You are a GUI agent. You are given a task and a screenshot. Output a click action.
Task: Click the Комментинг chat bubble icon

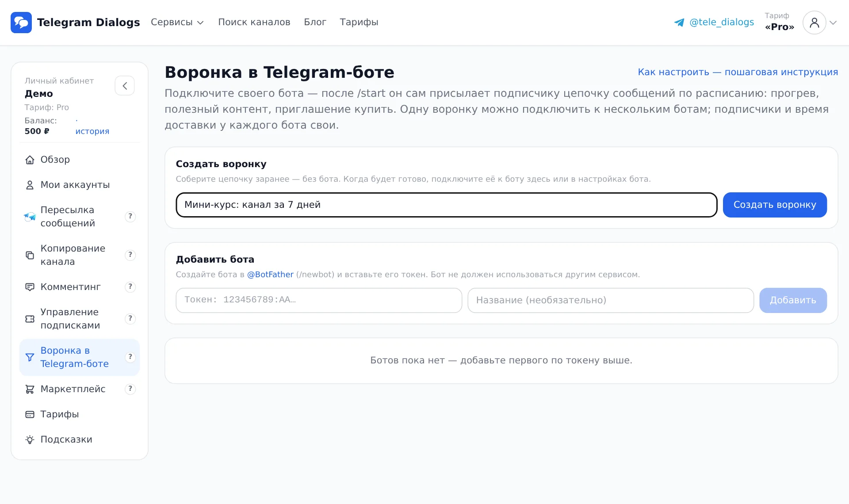coord(30,287)
